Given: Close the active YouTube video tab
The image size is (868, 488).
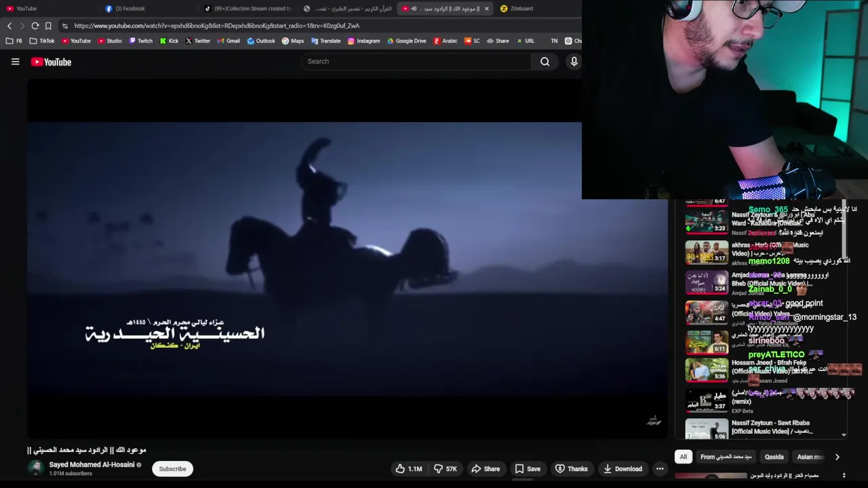Looking at the screenshot, I should (486, 9).
